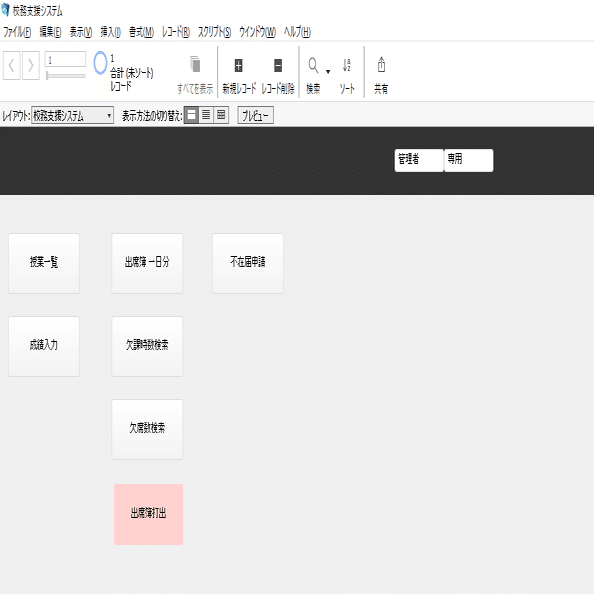Click the pink 出席簿打出 button
Image resolution: width=594 pixels, height=594 pixels.
coord(148,514)
